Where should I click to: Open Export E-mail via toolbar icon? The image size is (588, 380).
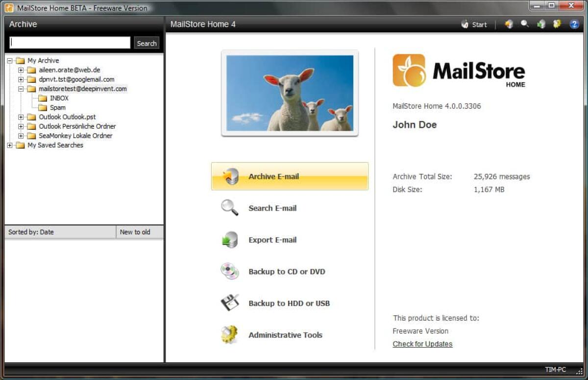point(541,24)
